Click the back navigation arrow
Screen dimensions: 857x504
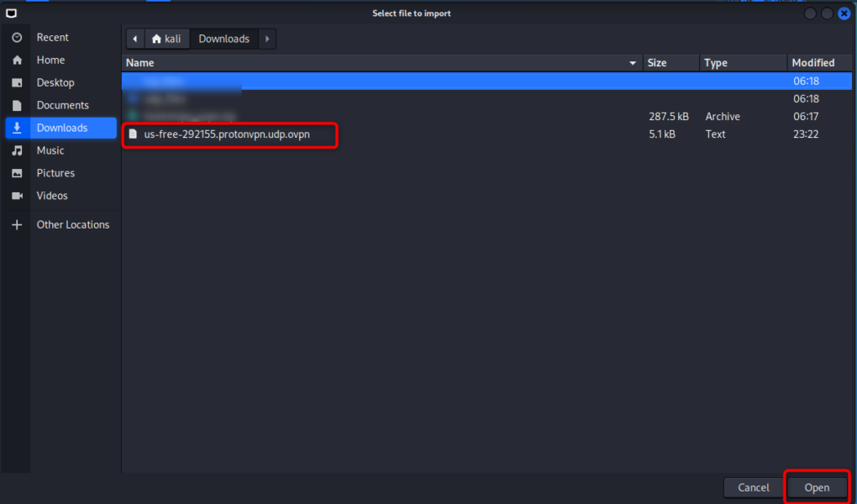[134, 38]
